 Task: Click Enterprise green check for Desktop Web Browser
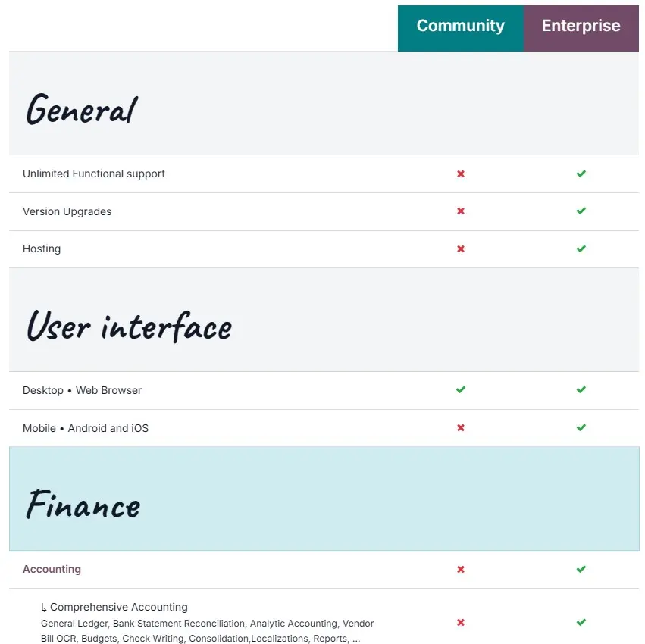(x=581, y=389)
